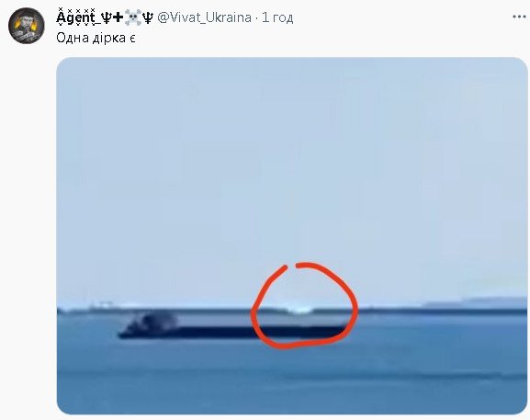Open the profile avatar picture
The width and height of the screenshot is (530, 420).
pos(27,26)
